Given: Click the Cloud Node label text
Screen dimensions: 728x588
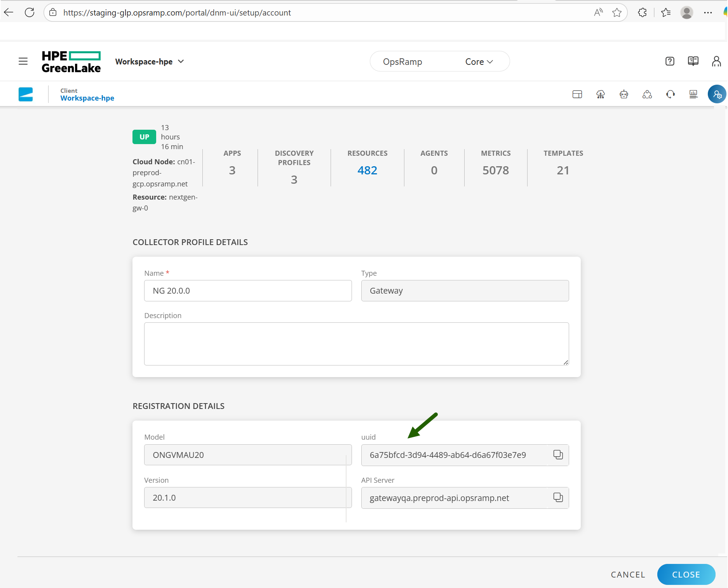Looking at the screenshot, I should pos(154,162).
